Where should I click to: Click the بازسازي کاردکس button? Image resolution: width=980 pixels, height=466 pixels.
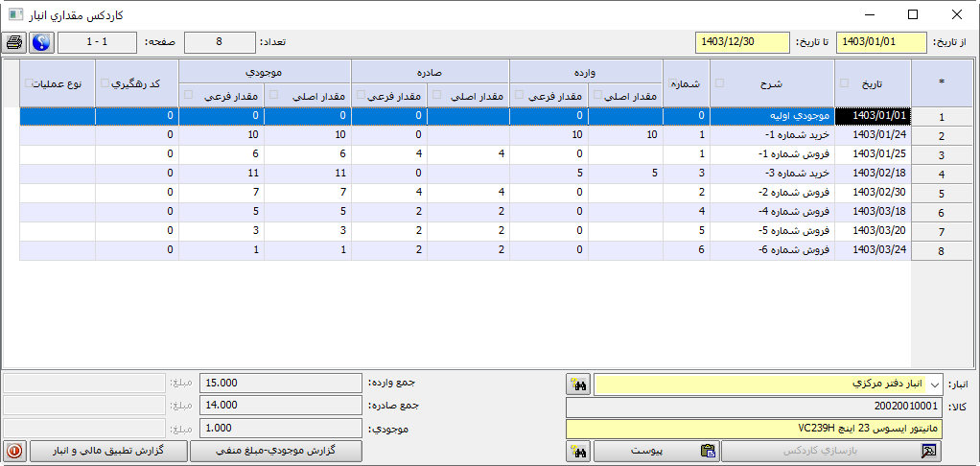coord(831,451)
